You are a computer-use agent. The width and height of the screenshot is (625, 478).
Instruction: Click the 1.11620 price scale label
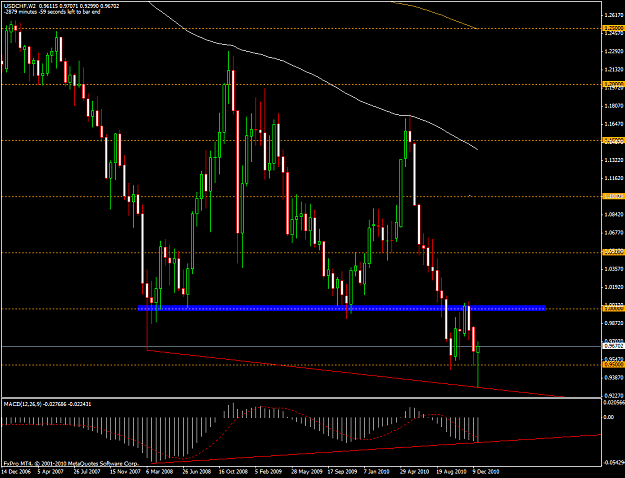point(614,178)
